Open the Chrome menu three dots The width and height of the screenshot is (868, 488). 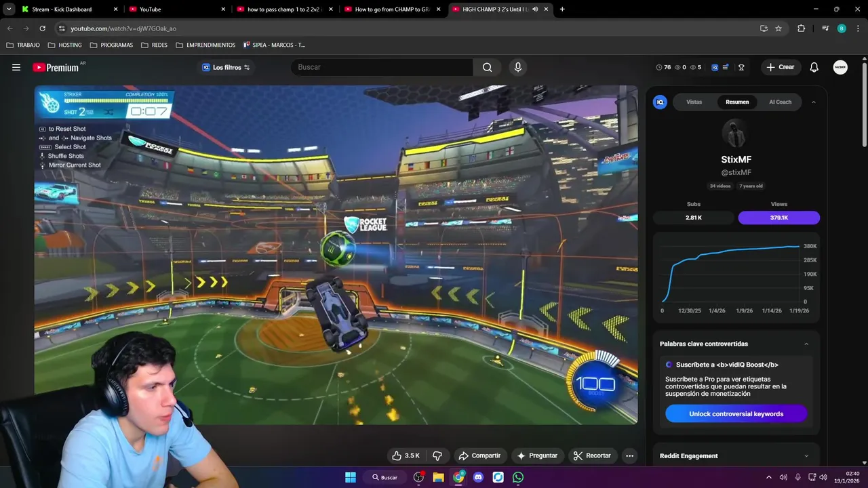(x=858, y=28)
